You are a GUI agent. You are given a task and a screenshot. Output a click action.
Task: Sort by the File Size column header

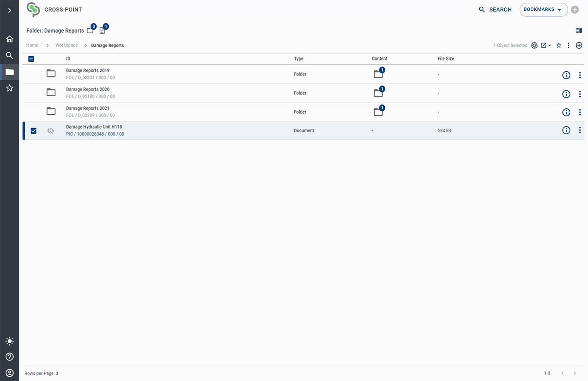446,59
